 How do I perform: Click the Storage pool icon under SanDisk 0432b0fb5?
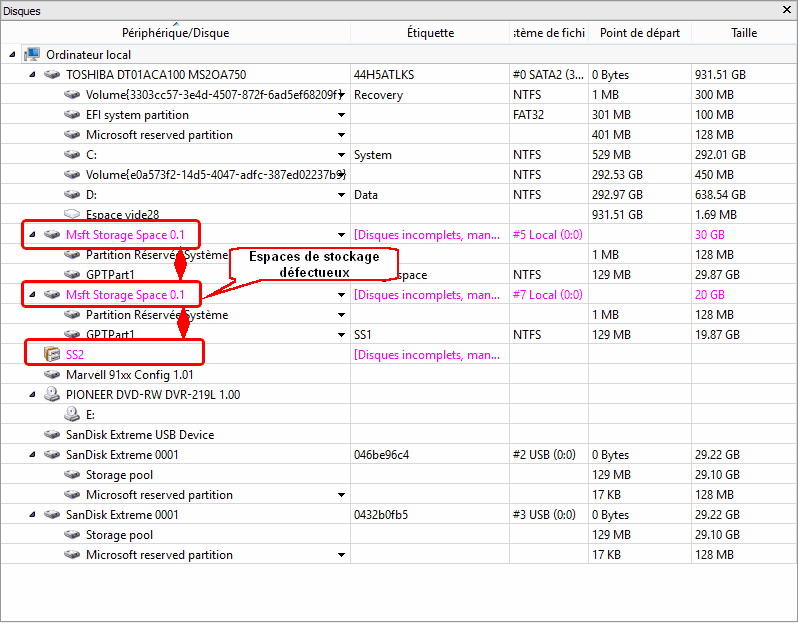click(72, 534)
